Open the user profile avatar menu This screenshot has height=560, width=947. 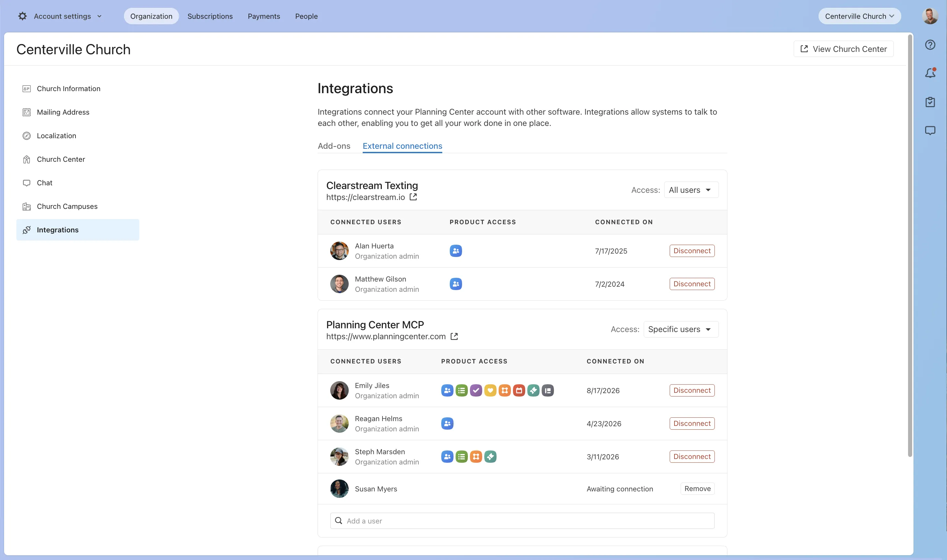coord(930,16)
